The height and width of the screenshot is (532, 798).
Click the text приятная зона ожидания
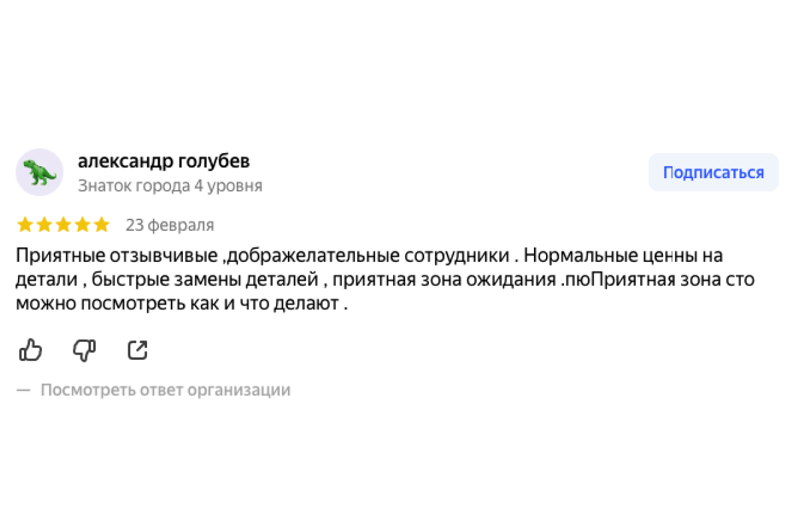443,280
